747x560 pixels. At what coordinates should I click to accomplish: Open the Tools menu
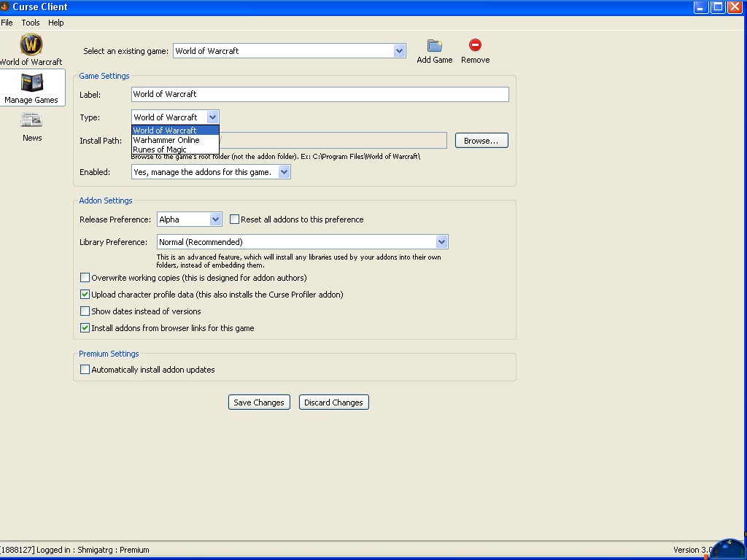click(x=31, y=23)
